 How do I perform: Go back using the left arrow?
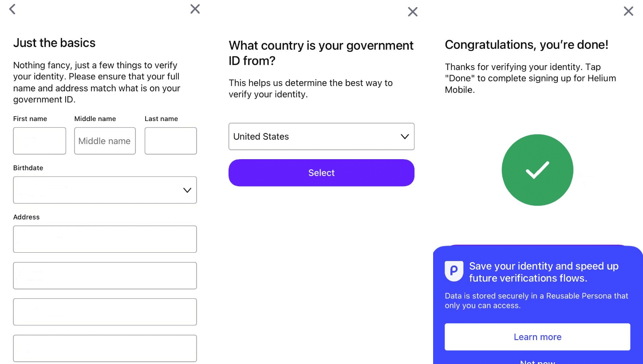tap(12, 9)
